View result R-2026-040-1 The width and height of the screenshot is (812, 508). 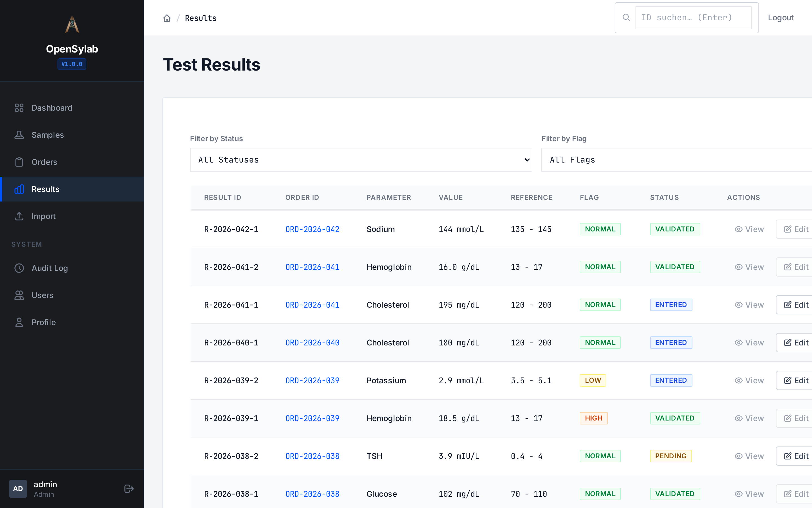click(x=749, y=343)
